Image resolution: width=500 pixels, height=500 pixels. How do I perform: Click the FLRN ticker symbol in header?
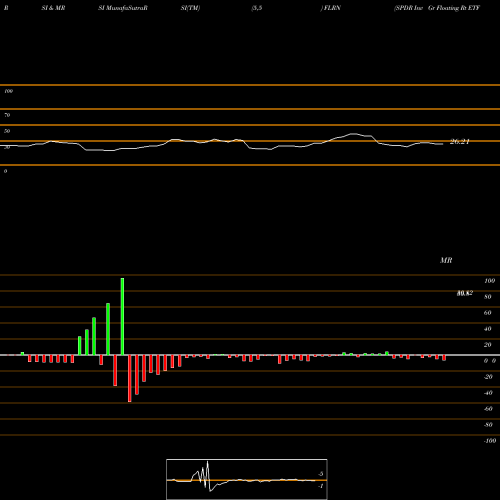[x=332, y=8]
